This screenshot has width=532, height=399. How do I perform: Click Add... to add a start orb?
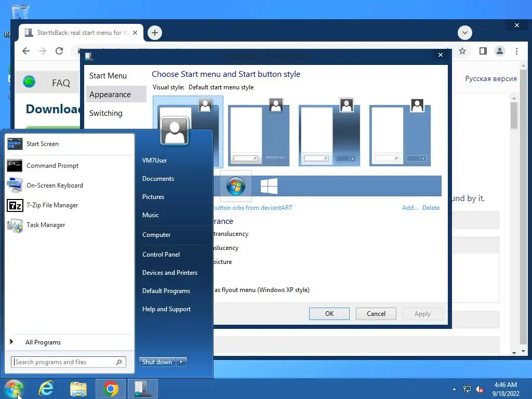tap(410, 208)
